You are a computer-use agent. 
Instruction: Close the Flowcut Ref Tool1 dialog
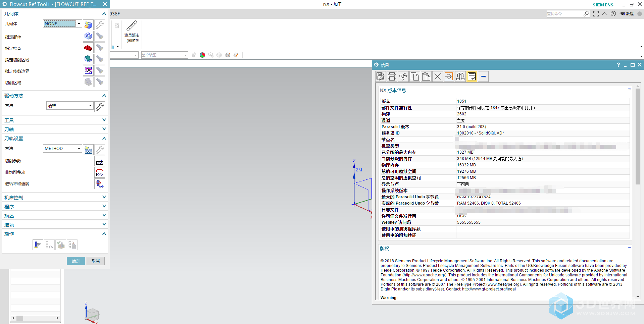(105, 4)
